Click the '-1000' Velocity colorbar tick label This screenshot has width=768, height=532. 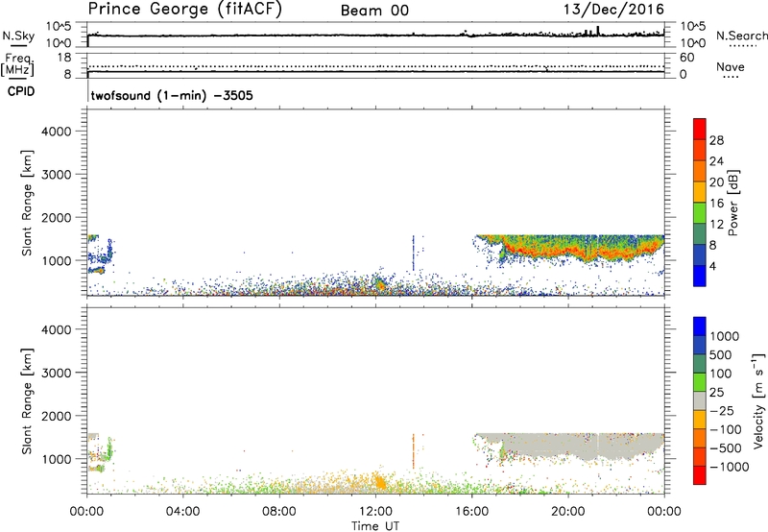pos(730,467)
